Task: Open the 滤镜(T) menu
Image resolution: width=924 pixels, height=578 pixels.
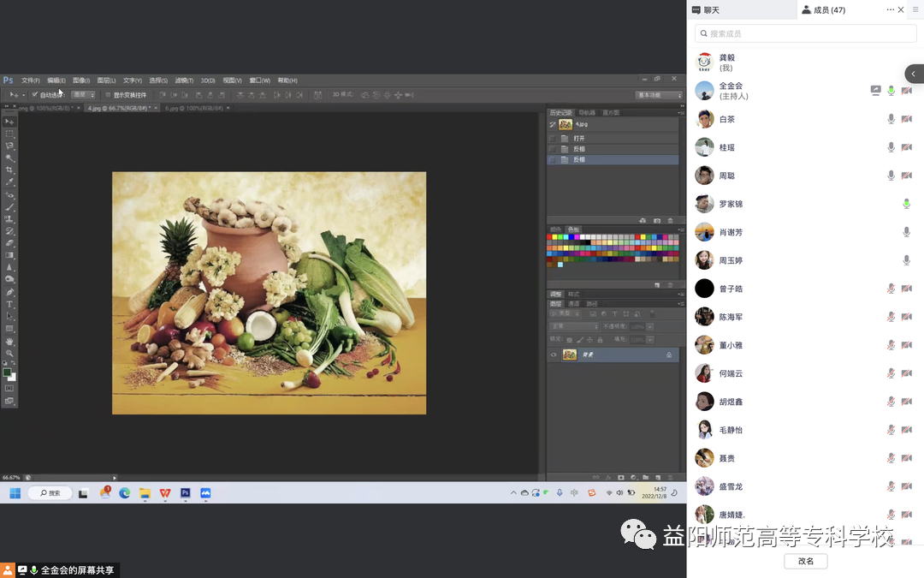Action: pyautogui.click(x=184, y=80)
